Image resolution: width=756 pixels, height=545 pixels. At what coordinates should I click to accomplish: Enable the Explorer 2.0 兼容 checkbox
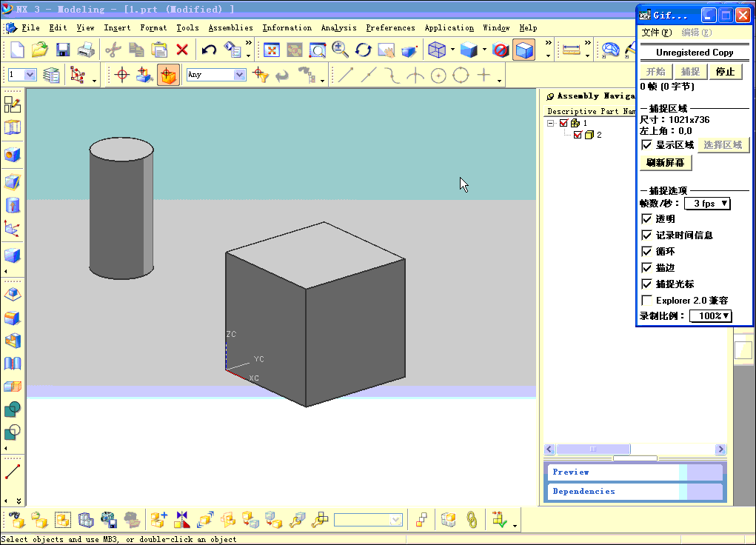click(x=646, y=301)
